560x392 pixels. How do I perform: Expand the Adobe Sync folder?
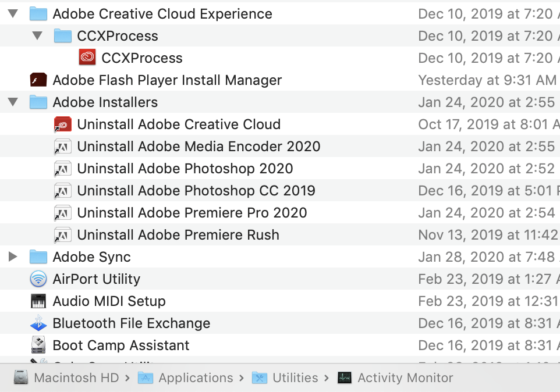click(x=13, y=256)
